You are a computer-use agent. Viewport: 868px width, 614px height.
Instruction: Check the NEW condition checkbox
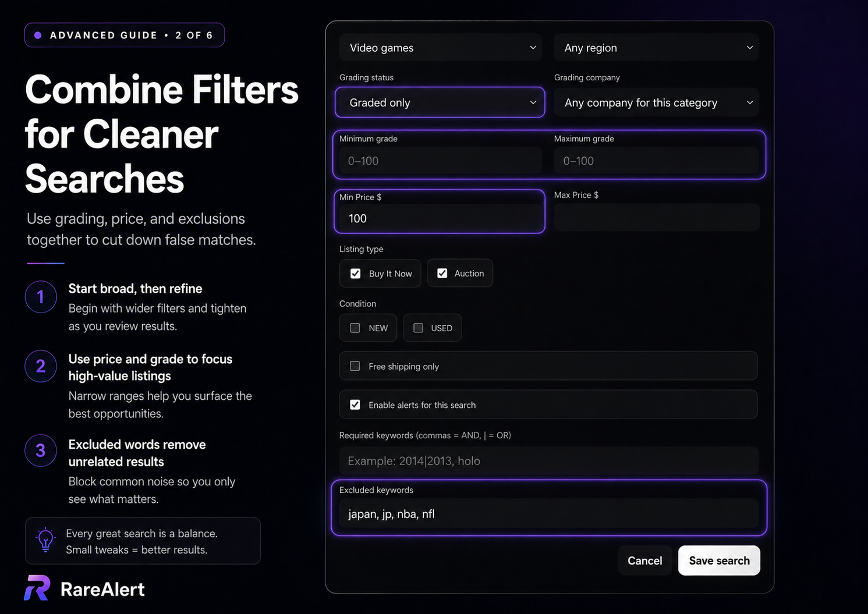point(355,328)
